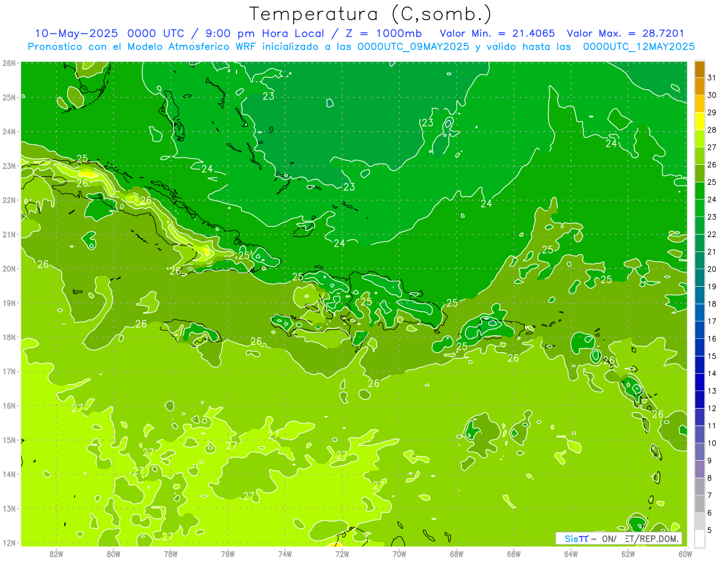This screenshot has height=562, width=728.
Task: Click the 0000UTC_09MAY2025 initialization timestamp
Action: [413, 46]
